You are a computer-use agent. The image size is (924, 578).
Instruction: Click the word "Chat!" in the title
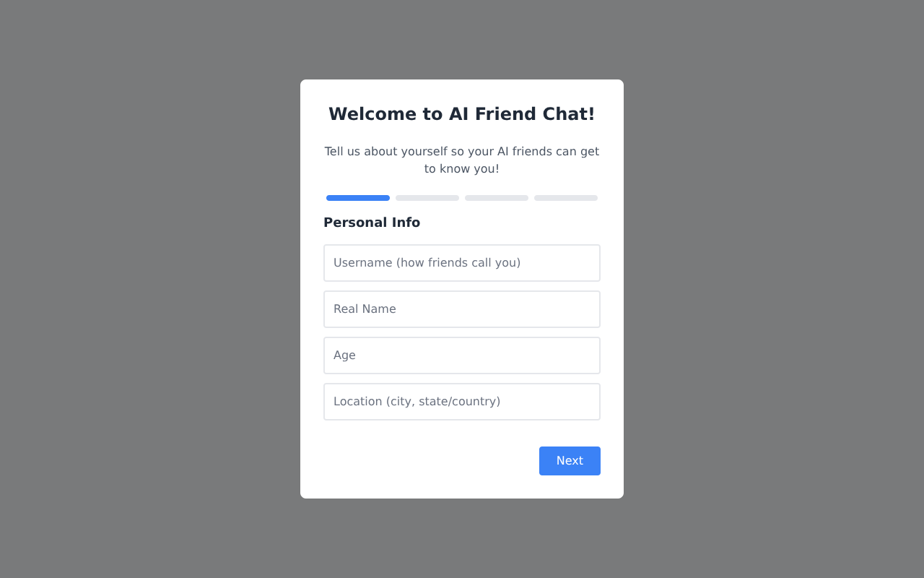pos(569,114)
